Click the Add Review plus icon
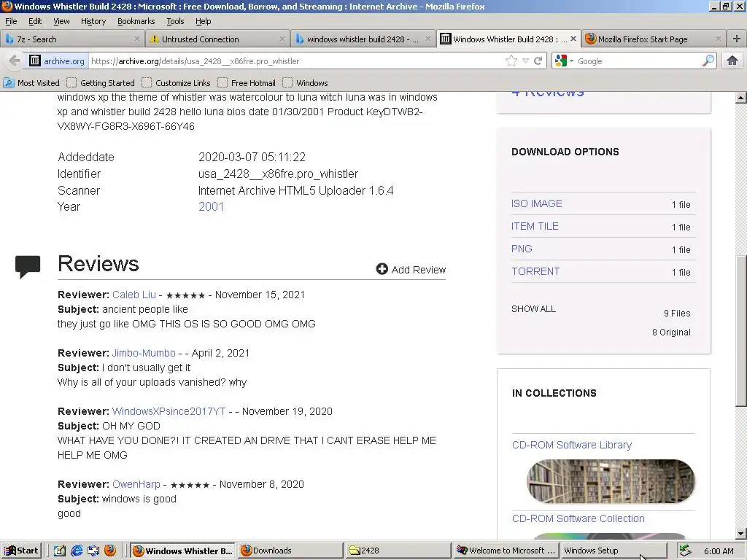The width and height of the screenshot is (747, 560). pos(382,269)
